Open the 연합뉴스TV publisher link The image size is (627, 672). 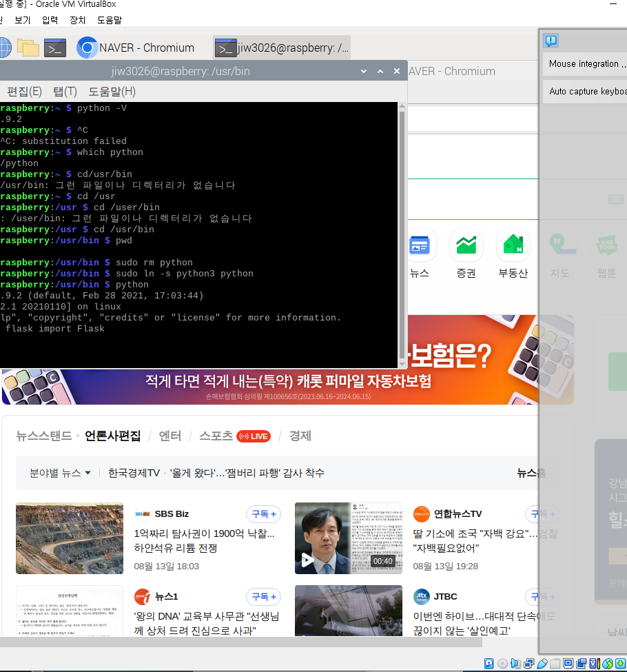pos(447,514)
